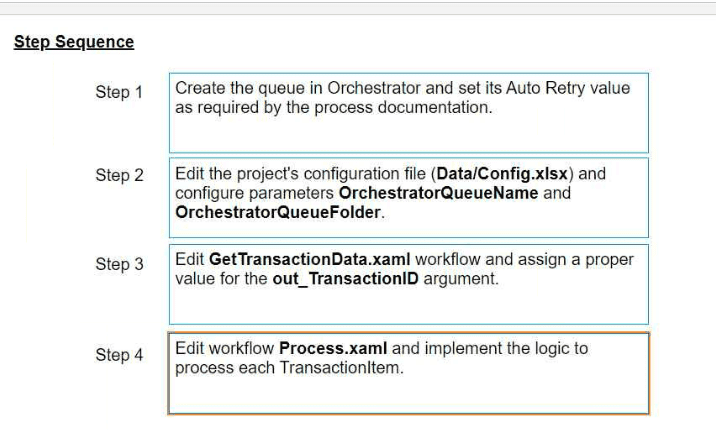716x435 pixels.
Task: Click the bold out_TransactionID text
Action: pos(346,278)
